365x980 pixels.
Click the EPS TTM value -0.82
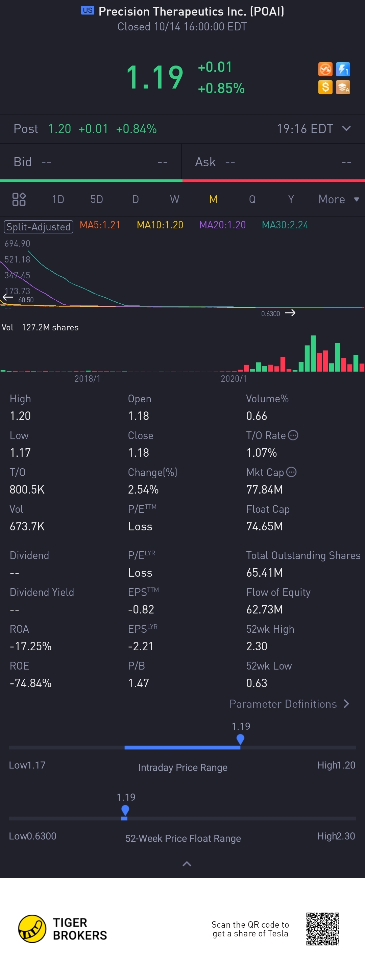tap(141, 609)
